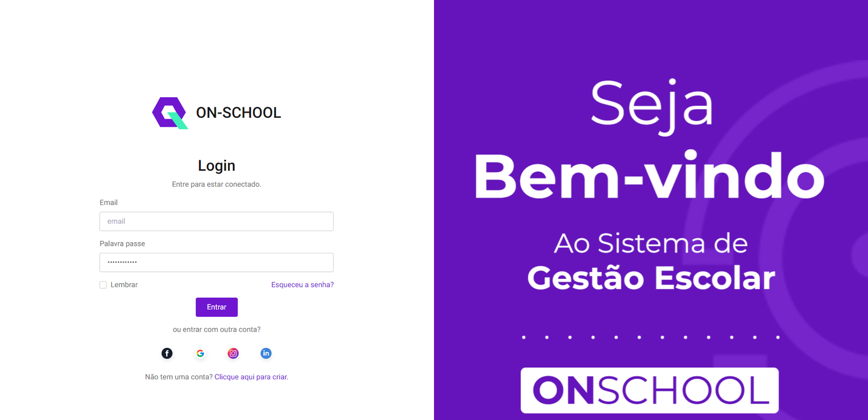This screenshot has height=420, width=868.
Task: Tick the Lembrar checkbox
Action: 103,285
